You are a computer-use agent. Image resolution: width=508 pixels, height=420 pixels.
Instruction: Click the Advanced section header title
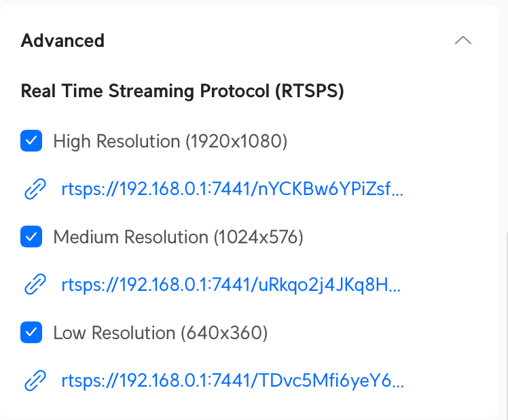(x=62, y=41)
